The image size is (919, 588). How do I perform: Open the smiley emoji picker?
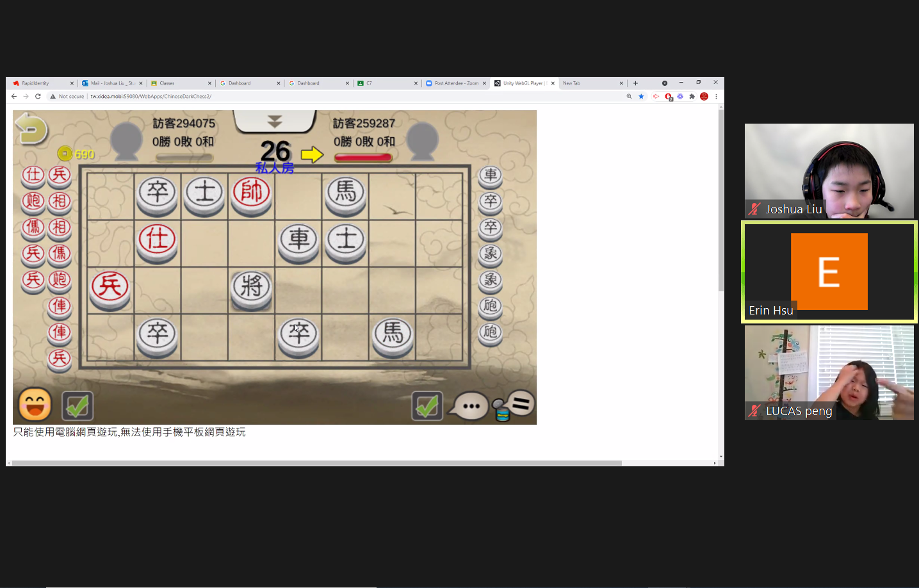point(35,405)
